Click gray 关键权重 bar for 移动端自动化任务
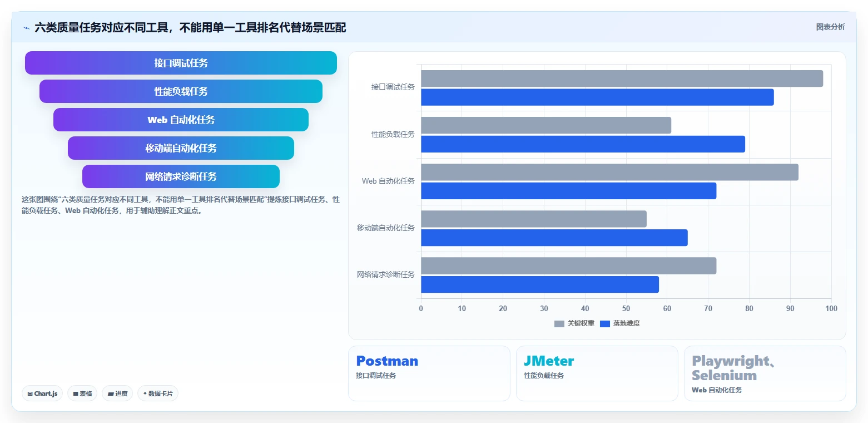Image resolution: width=868 pixels, height=423 pixels. (x=534, y=219)
